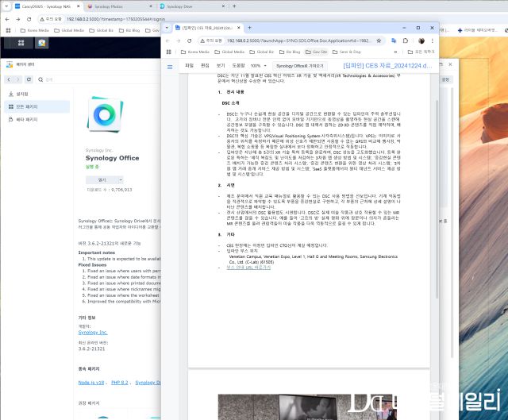
Task: Go back in Package Center navigation
Action: [10, 79]
